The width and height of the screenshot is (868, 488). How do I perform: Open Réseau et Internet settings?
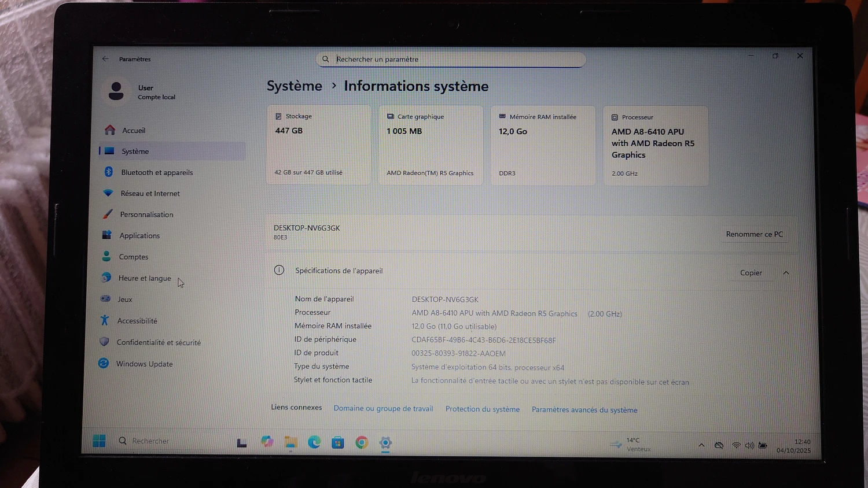tap(150, 194)
